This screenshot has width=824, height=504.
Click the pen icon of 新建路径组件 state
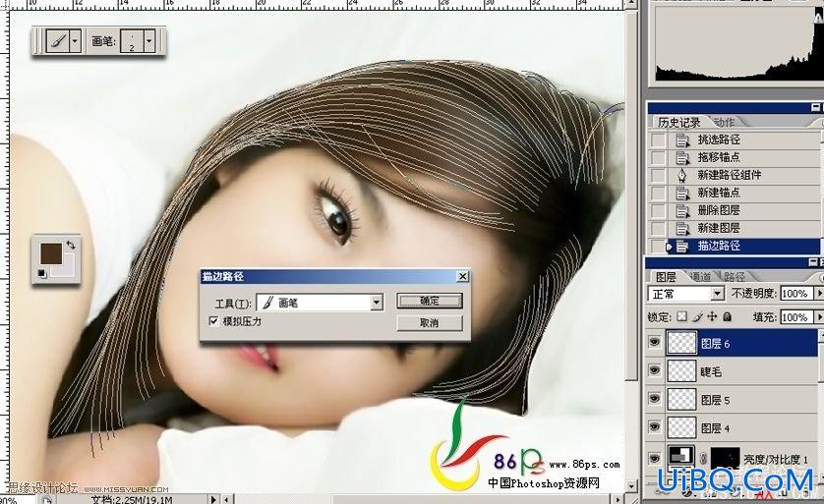point(682,175)
